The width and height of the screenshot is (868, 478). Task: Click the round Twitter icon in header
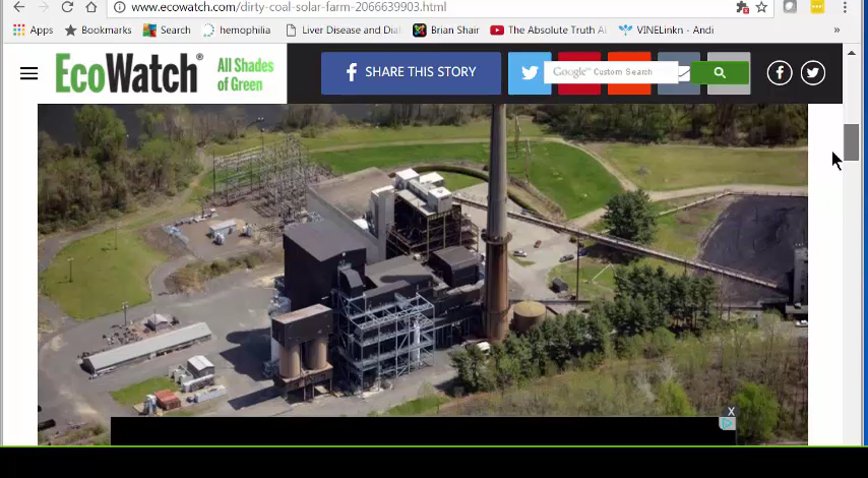pos(813,73)
